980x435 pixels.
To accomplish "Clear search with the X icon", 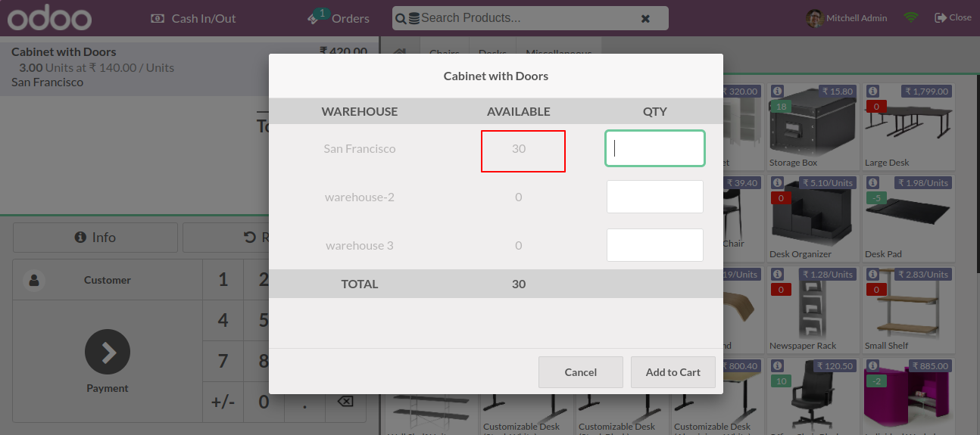I will (x=645, y=18).
